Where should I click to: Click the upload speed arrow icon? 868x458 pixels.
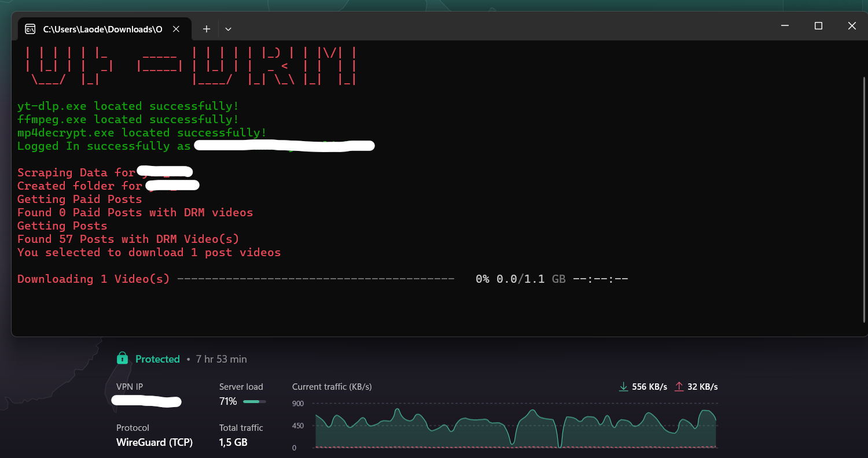pyautogui.click(x=679, y=387)
